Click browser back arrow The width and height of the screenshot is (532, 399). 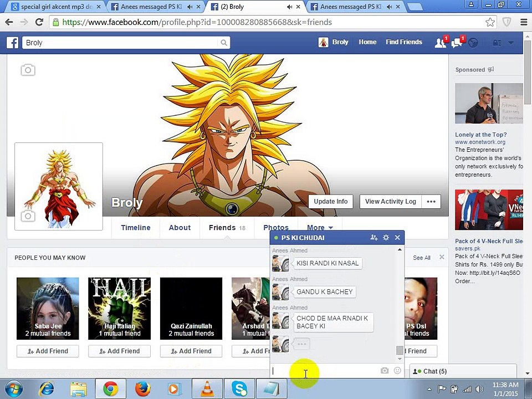tap(9, 22)
